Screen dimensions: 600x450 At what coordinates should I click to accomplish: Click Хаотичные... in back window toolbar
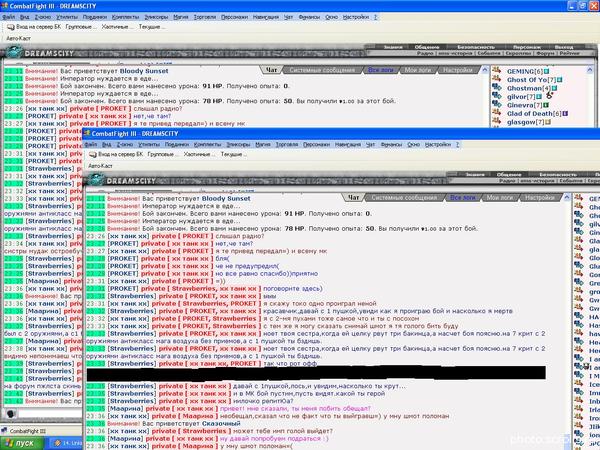coord(117,27)
